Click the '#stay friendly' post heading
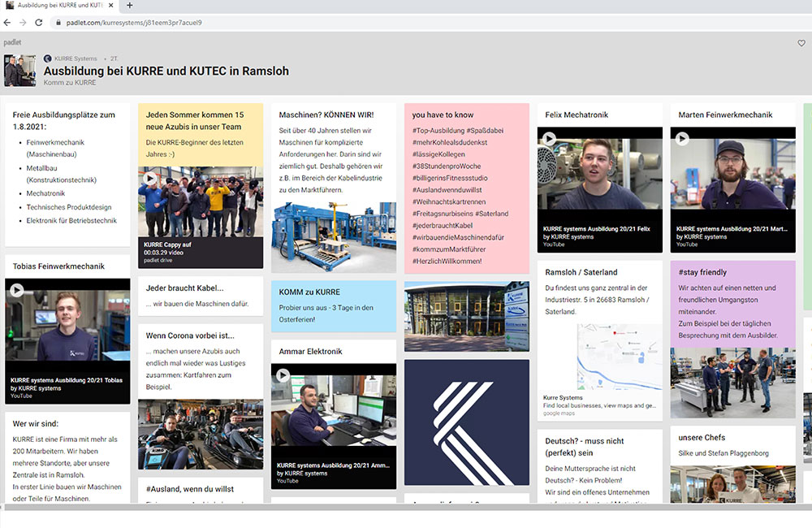The width and height of the screenshot is (812, 528). pos(702,273)
